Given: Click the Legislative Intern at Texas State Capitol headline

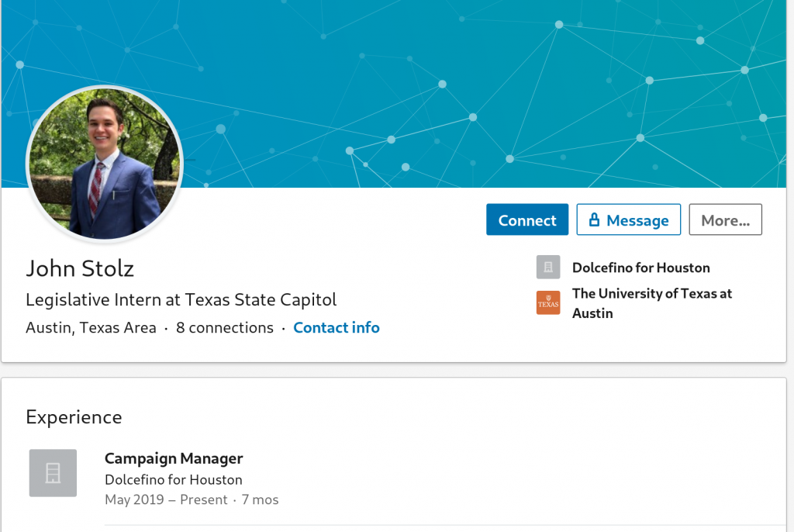Looking at the screenshot, I should [x=181, y=300].
